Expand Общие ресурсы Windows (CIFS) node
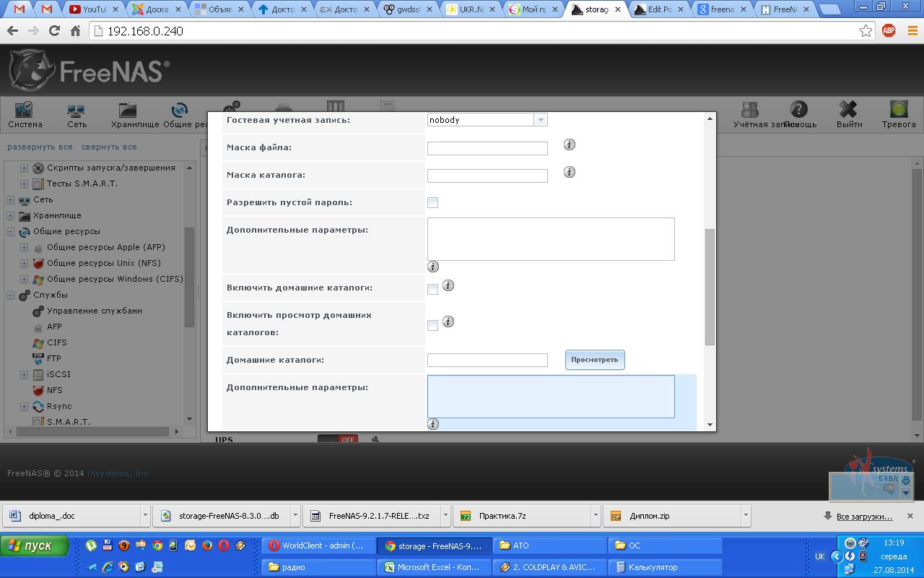Viewport: 924px width, 578px height. [24, 279]
